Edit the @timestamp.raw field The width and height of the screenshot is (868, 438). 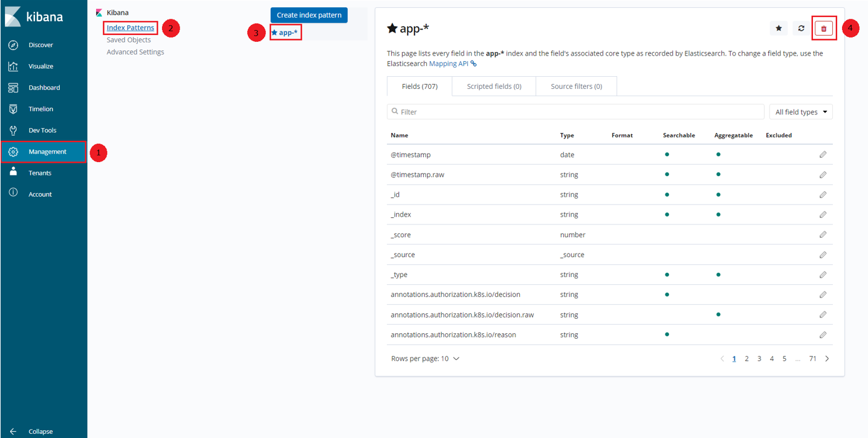click(x=823, y=175)
